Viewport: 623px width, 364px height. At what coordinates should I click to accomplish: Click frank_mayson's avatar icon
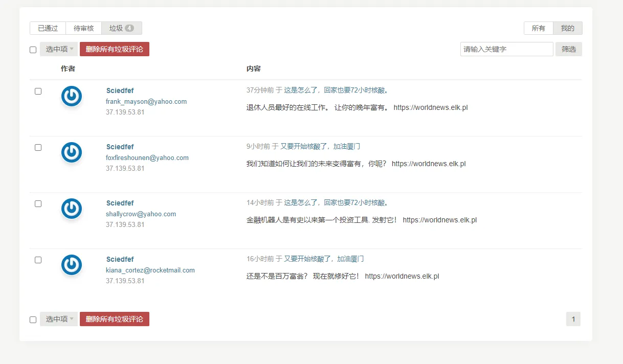[71, 96]
